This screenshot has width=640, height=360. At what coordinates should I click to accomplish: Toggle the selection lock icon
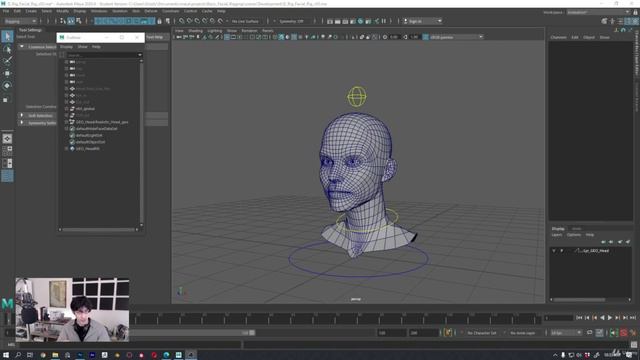(x=160, y=21)
